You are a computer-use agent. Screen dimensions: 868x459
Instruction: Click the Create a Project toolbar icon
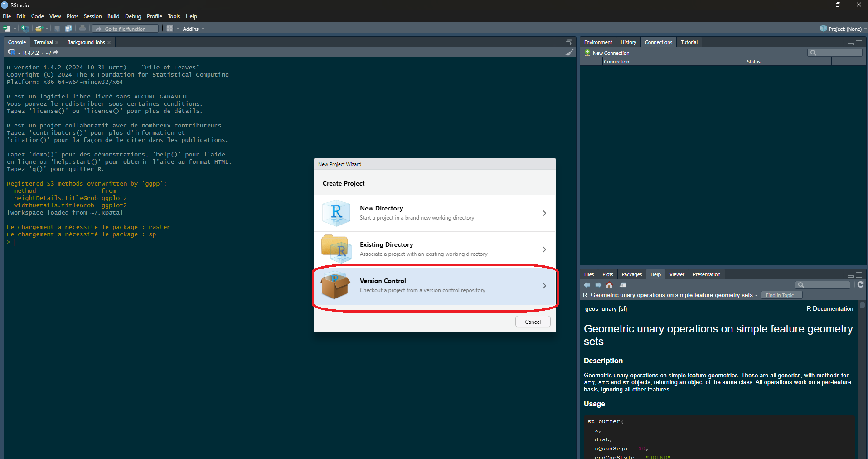tap(25, 29)
